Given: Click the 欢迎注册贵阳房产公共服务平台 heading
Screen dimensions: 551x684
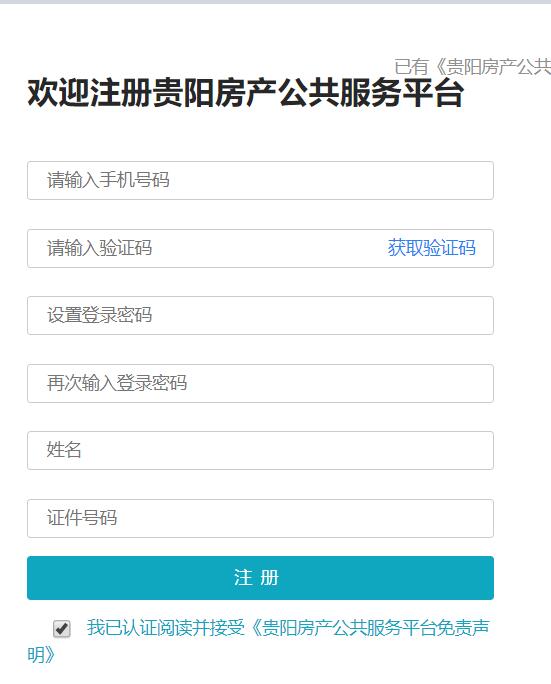Looking at the screenshot, I should tap(245, 92).
